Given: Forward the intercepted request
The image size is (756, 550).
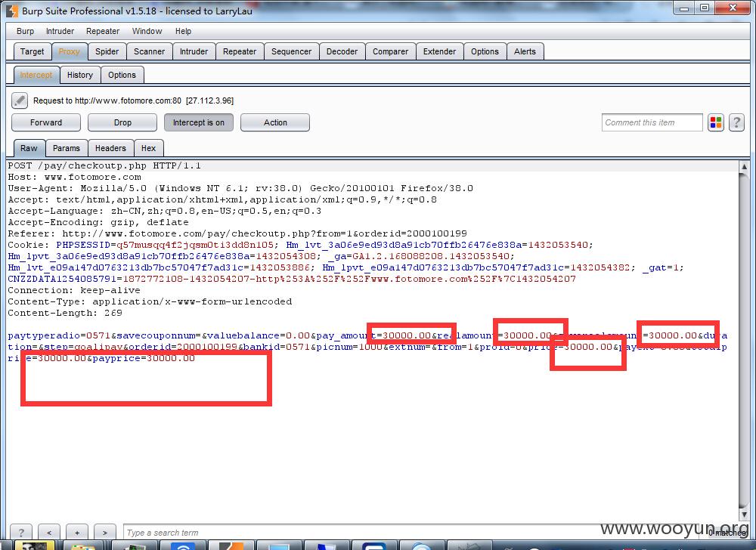Looking at the screenshot, I should point(46,122).
